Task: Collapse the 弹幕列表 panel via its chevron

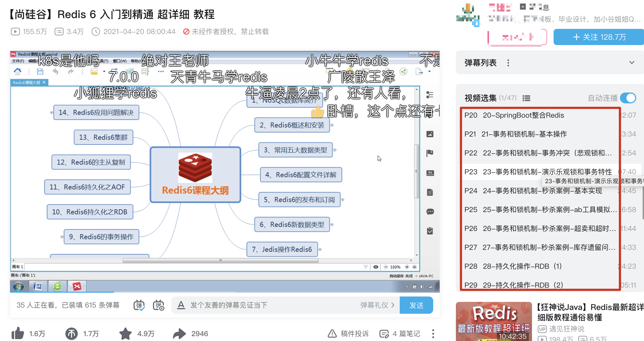Action: [632, 62]
